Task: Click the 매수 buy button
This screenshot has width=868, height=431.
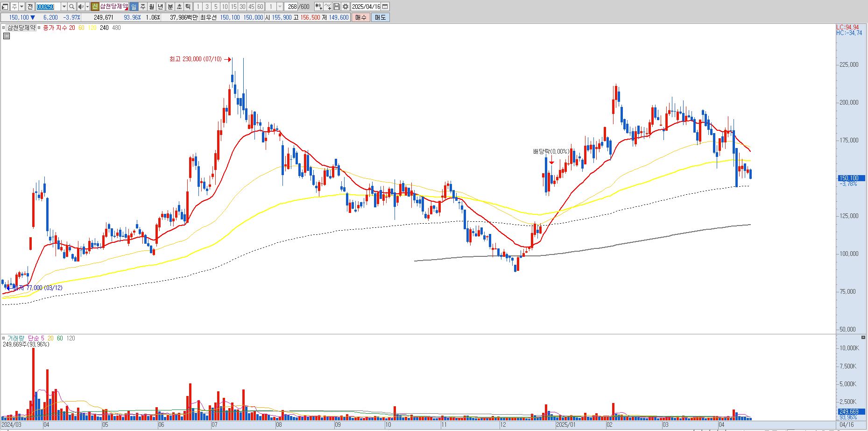Action: (360, 17)
